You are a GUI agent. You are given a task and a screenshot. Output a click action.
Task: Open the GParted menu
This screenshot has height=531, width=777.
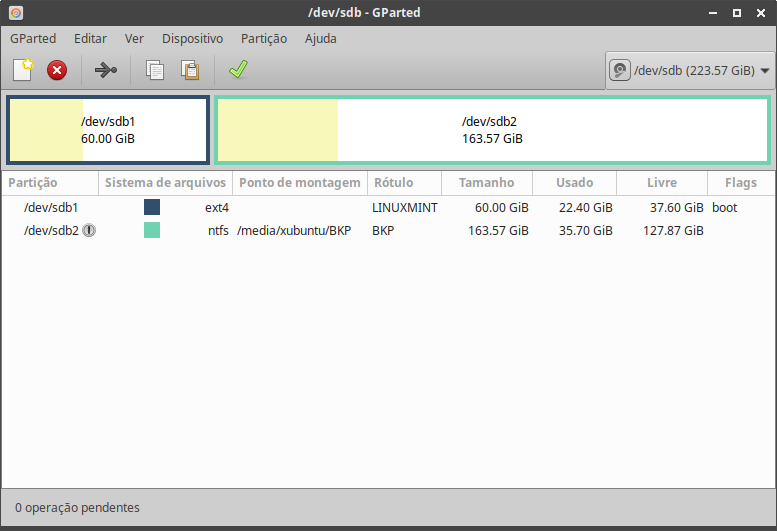(x=33, y=39)
